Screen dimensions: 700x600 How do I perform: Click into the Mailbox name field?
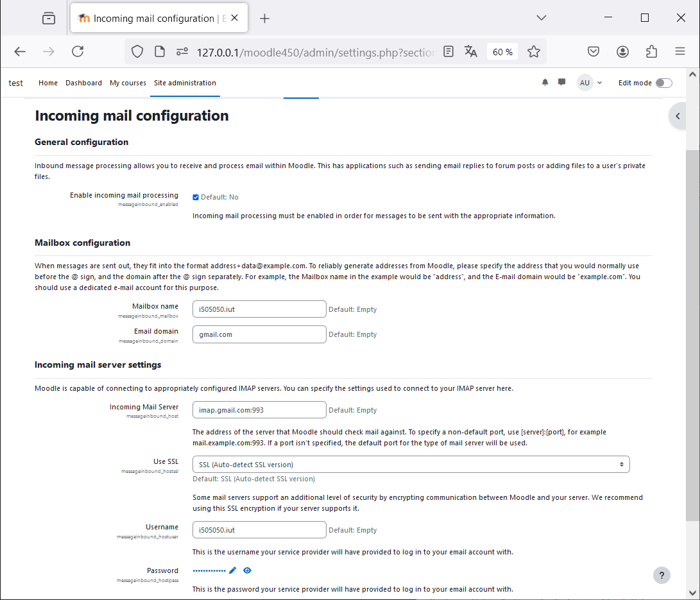coord(259,309)
